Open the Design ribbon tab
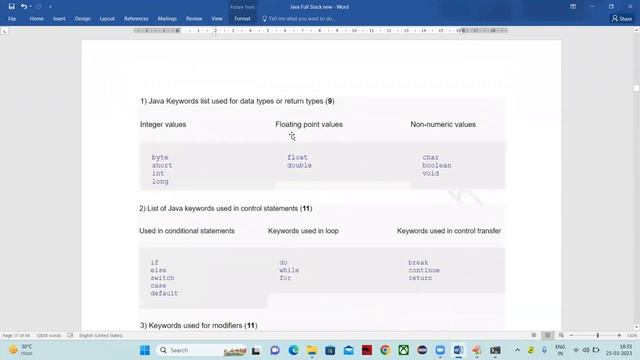This screenshot has width=640, height=360. 82,19
